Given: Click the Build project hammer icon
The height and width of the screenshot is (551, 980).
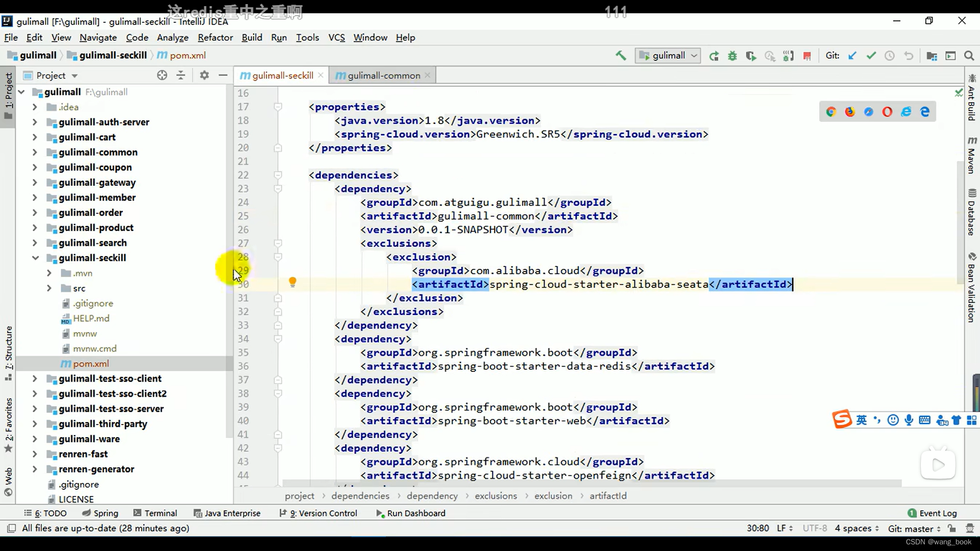Looking at the screenshot, I should click(x=621, y=56).
